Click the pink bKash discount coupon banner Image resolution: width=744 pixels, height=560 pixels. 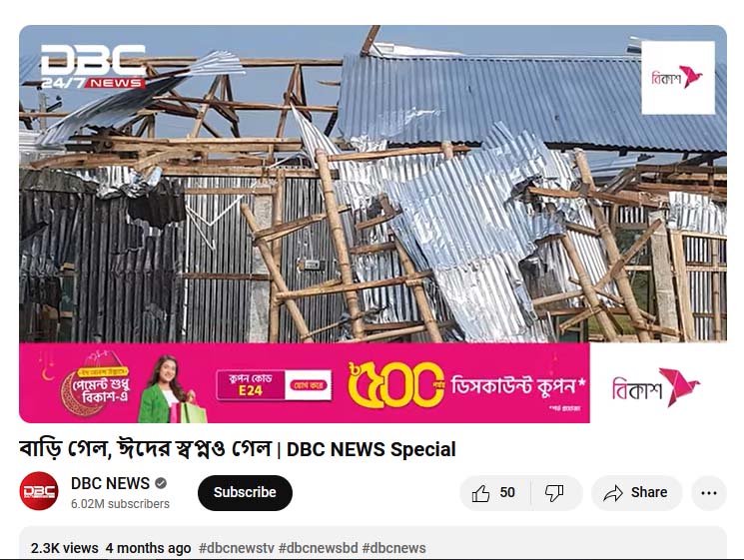(305, 382)
